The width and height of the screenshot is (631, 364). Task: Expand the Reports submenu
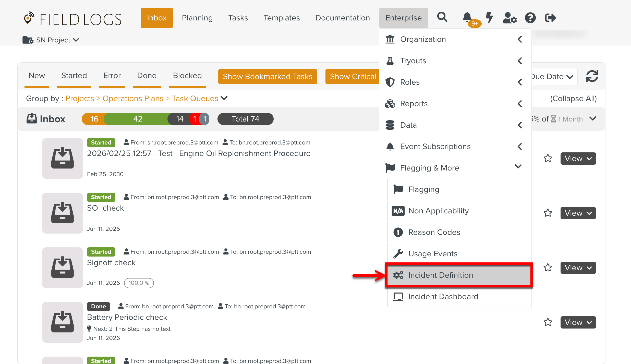coord(455,103)
